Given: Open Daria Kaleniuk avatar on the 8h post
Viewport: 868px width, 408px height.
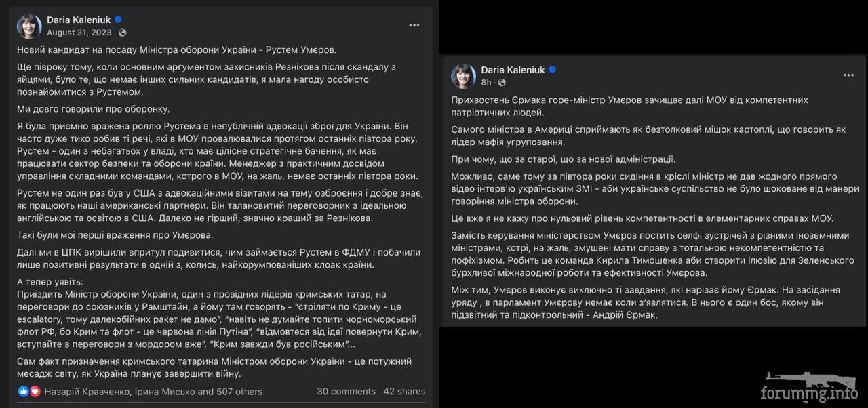Looking at the screenshot, I should click(x=464, y=76).
